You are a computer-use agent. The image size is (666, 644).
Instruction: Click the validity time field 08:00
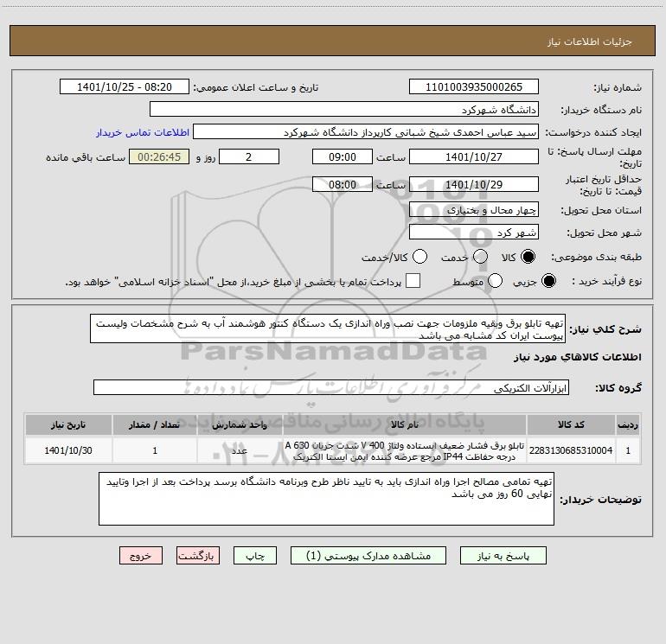pos(343,185)
